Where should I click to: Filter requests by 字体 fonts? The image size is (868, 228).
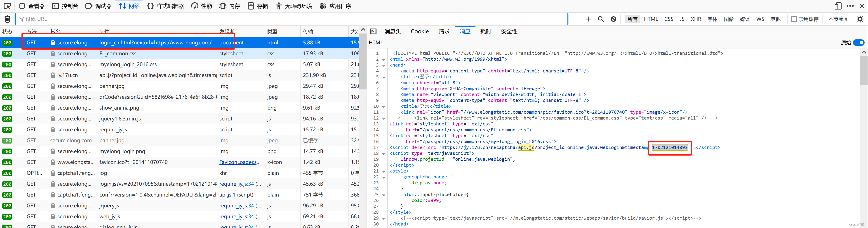tap(712, 19)
